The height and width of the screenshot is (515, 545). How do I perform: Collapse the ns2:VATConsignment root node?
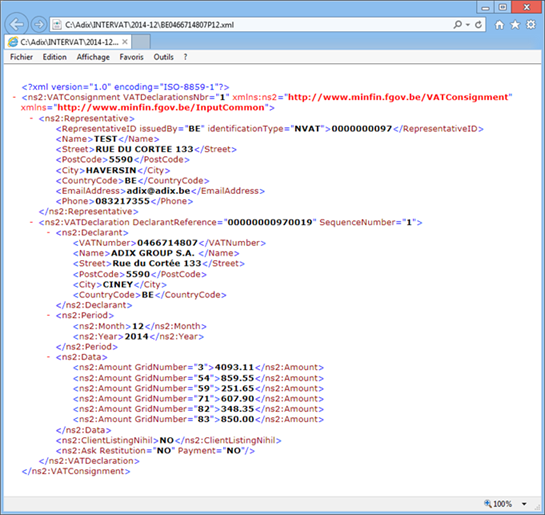click(14, 97)
